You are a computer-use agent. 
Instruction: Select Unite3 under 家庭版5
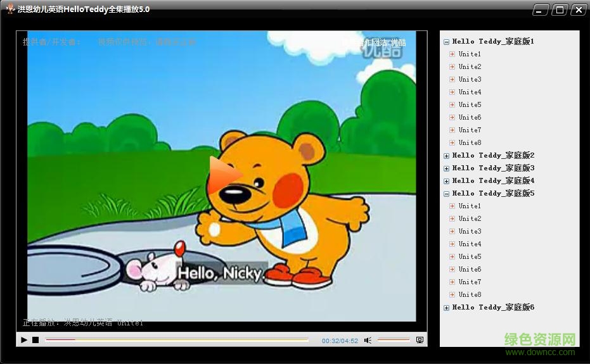click(x=470, y=232)
